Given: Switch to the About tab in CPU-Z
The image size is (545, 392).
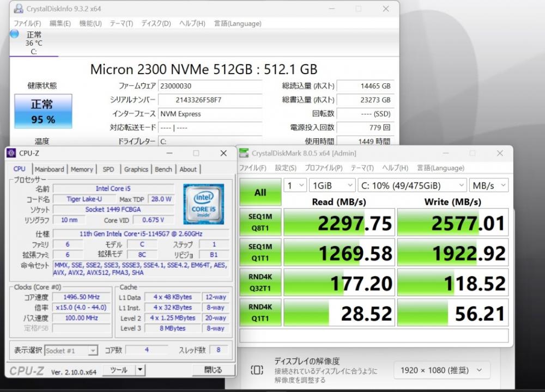Looking at the screenshot, I should click(x=188, y=169).
